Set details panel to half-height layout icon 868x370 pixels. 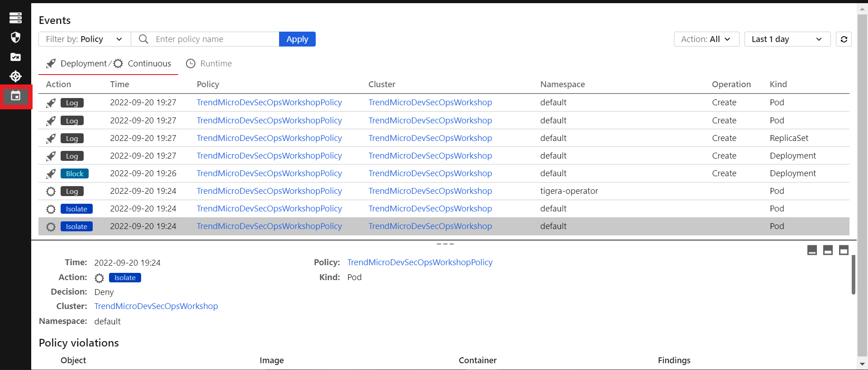coord(828,250)
